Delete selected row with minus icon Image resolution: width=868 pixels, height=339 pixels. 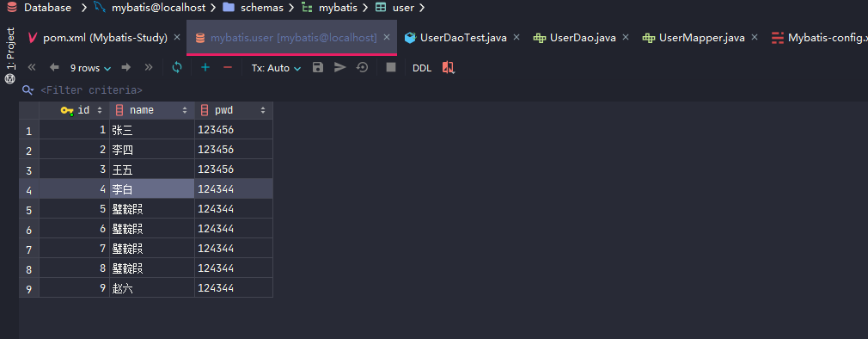point(228,68)
